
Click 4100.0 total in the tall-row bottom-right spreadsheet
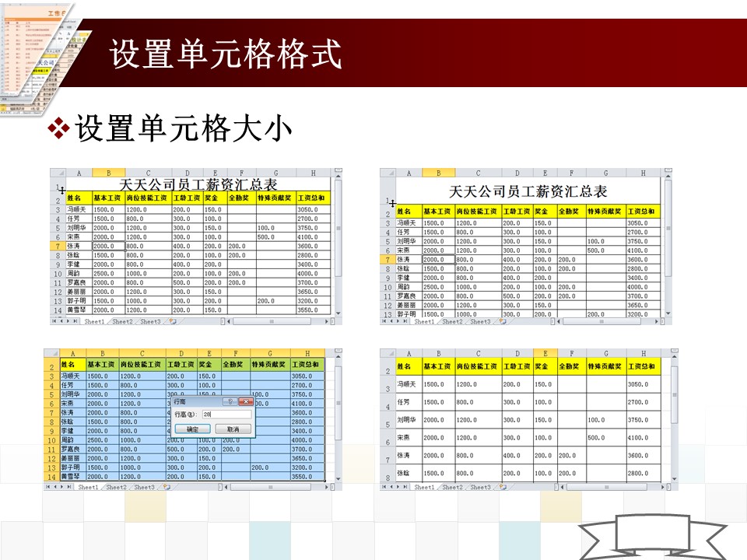(x=638, y=438)
